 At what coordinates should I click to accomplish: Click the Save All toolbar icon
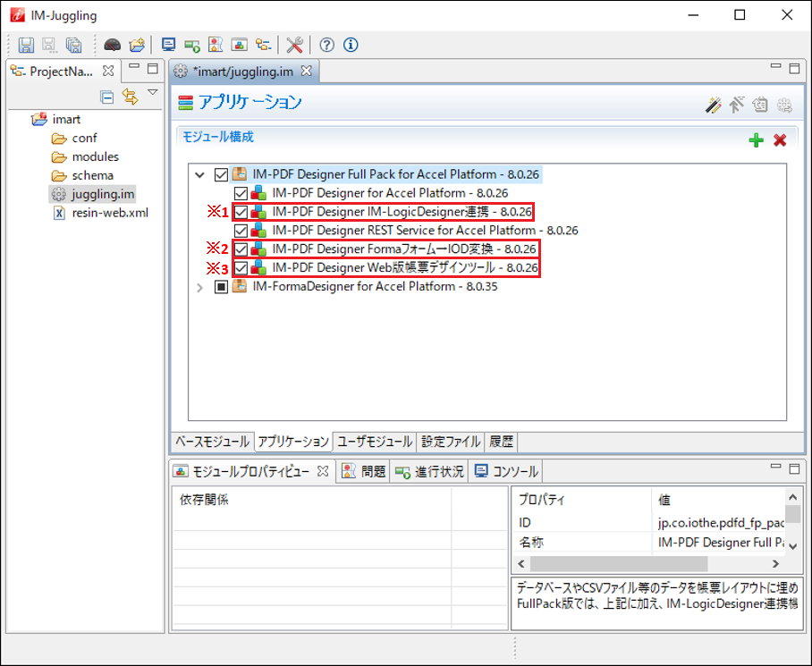(73, 45)
